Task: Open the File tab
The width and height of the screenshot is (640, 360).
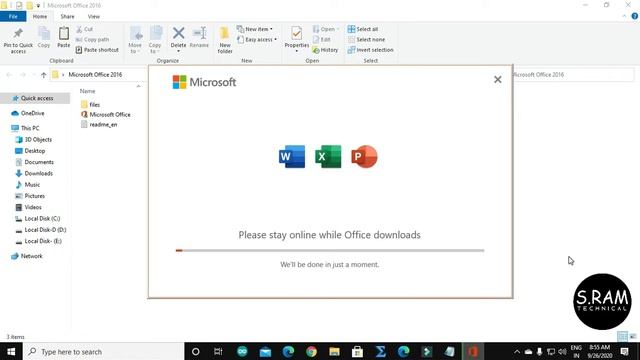Action: pos(13,16)
